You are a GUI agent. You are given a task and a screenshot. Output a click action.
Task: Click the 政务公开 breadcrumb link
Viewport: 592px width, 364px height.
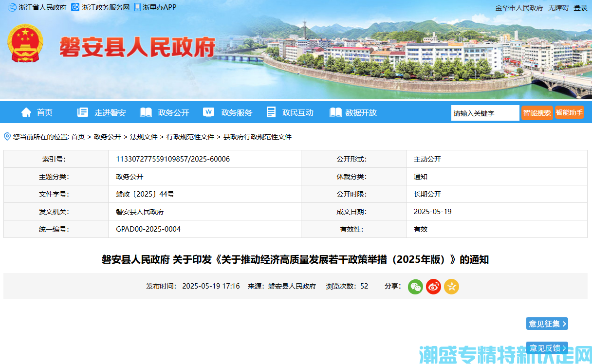tap(107, 137)
